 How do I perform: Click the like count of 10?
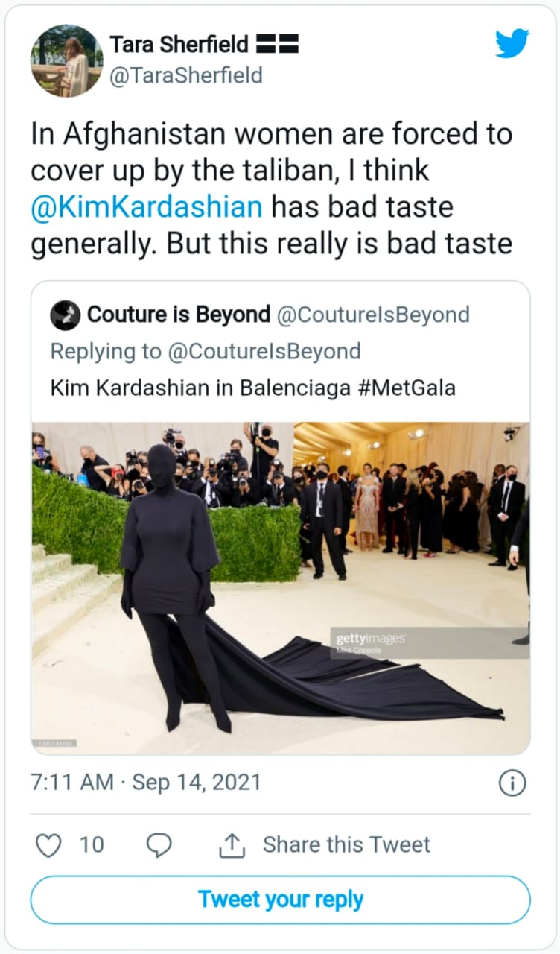click(92, 844)
